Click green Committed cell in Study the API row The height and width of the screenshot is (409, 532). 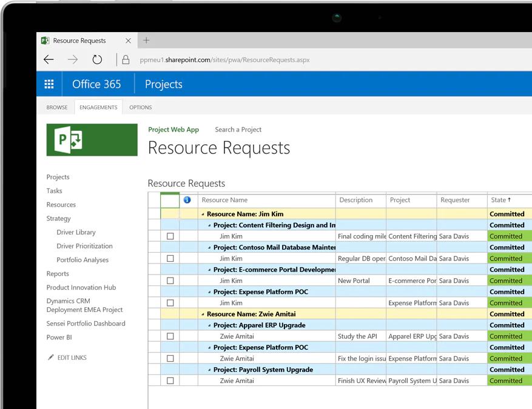pyautogui.click(x=510, y=336)
